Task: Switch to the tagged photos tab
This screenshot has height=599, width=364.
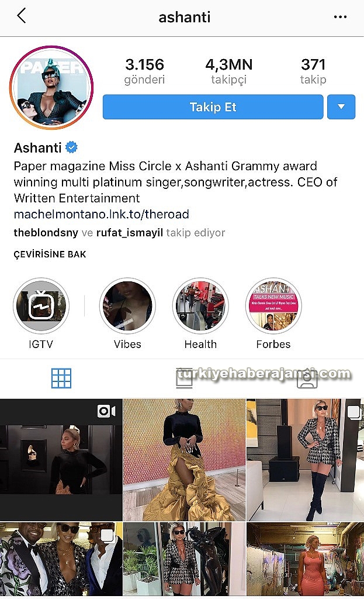Action: tap(307, 378)
